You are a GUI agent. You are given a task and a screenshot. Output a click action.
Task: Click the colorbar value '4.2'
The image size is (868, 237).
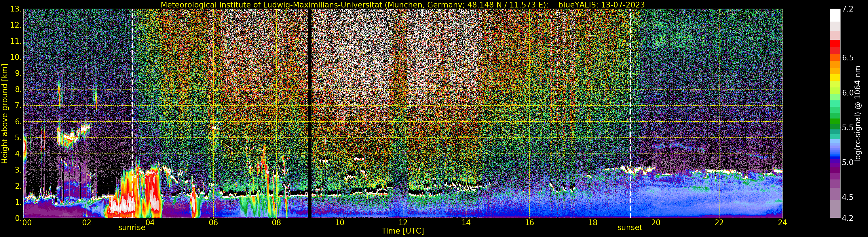coord(848,218)
